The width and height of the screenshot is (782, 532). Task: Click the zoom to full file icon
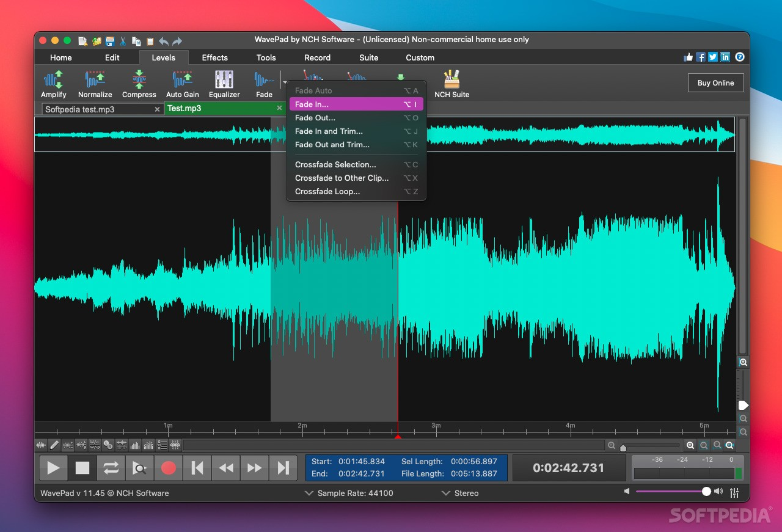[729, 446]
